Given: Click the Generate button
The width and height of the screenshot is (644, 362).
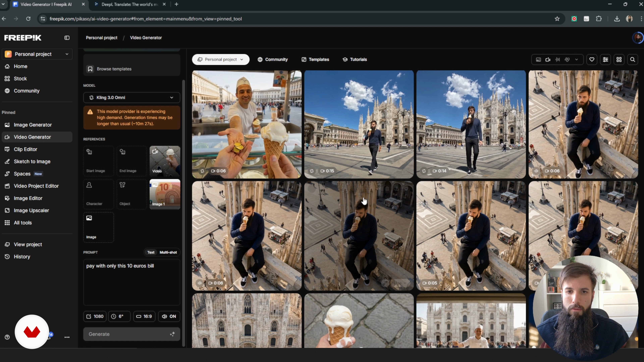Looking at the screenshot, I should click(x=131, y=334).
